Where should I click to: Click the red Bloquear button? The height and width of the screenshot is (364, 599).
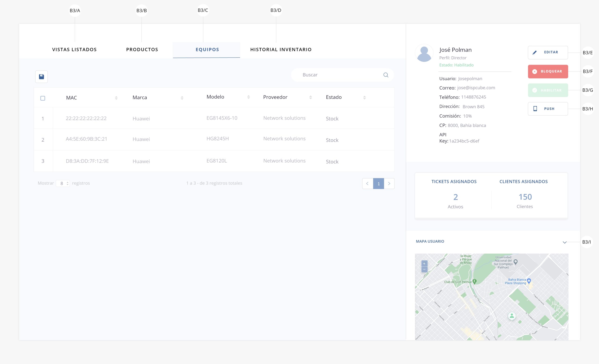click(548, 71)
